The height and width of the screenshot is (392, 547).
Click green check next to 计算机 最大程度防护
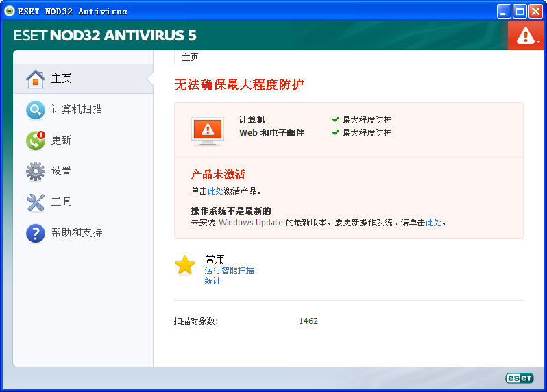(x=336, y=120)
